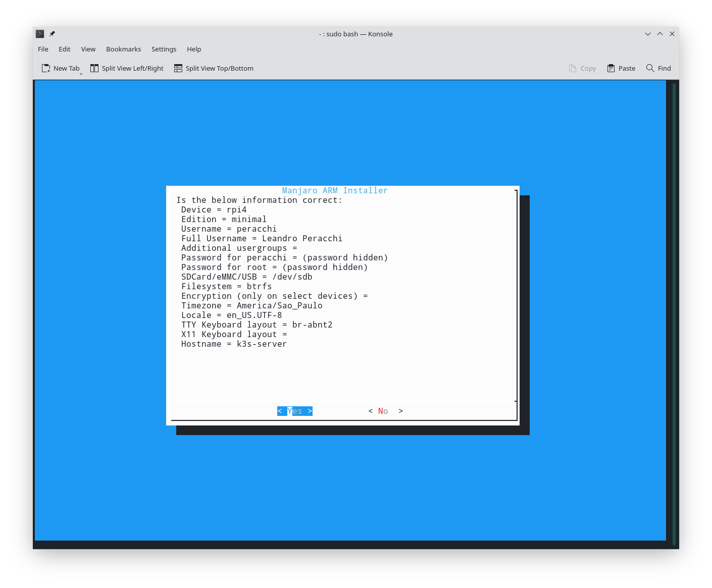Screen dimensions: 712x588
Task: Click the 'Hostname = k3s-server' line
Action: pos(234,344)
